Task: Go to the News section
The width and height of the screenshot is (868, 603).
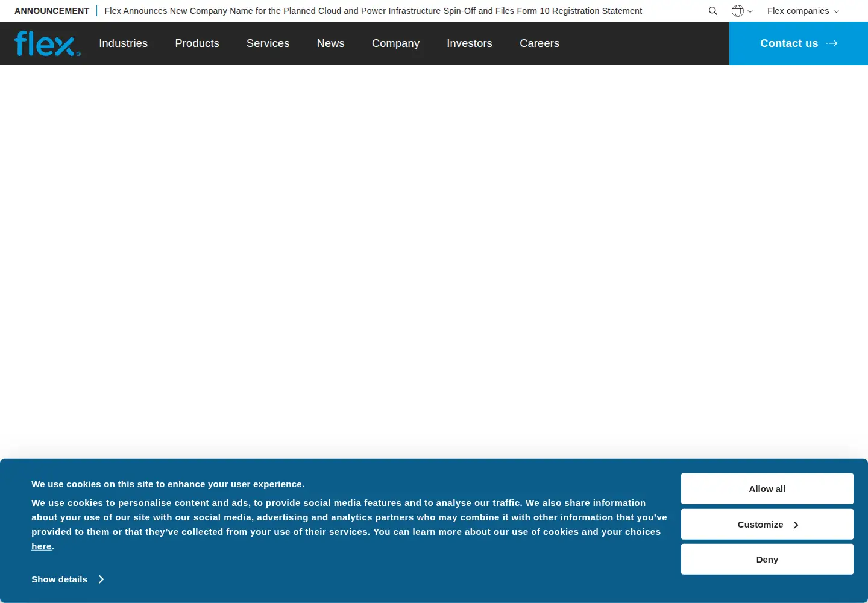Action: (x=331, y=43)
